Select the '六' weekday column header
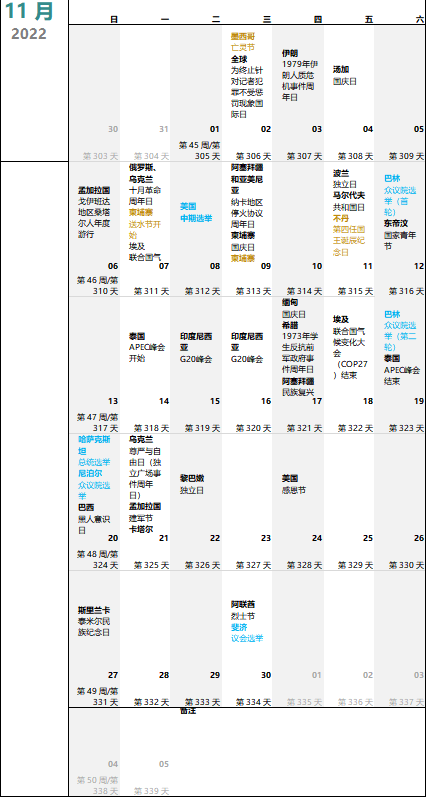 (420, 20)
